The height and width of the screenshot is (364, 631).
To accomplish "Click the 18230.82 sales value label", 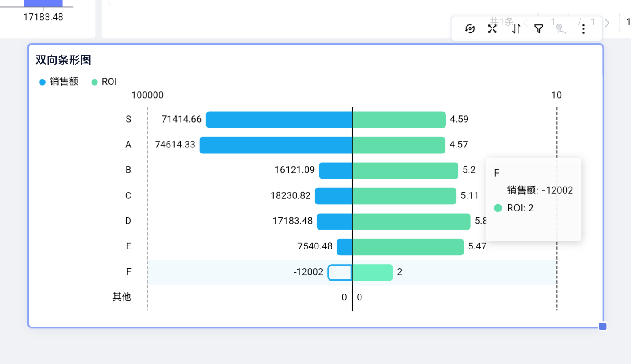I will click(x=291, y=195).
